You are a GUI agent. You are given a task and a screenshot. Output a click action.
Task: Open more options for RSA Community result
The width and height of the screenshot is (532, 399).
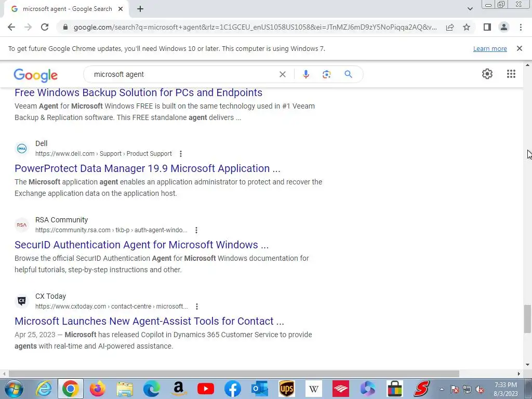pyautogui.click(x=196, y=230)
